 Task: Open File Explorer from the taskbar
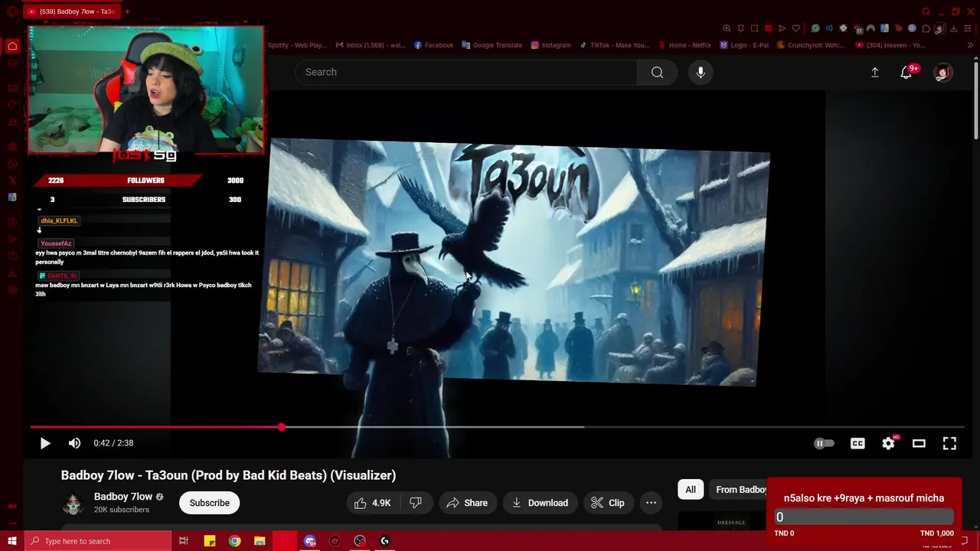(x=260, y=541)
